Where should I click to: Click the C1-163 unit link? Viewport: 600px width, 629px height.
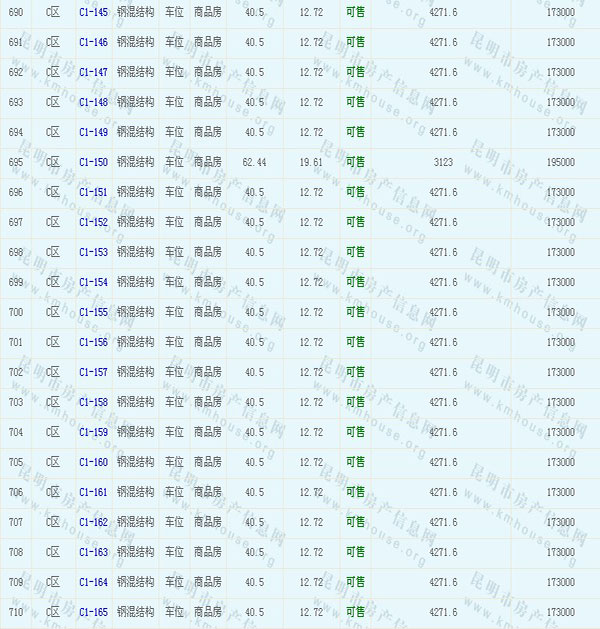93,553
